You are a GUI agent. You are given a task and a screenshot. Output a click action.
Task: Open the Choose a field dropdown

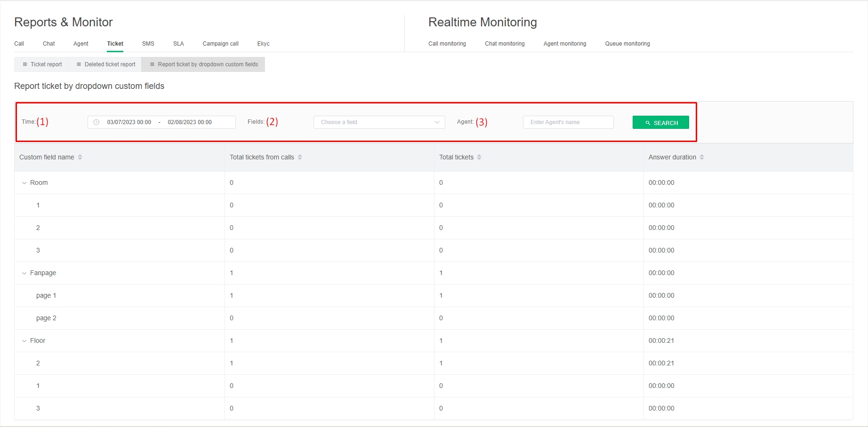(x=379, y=122)
